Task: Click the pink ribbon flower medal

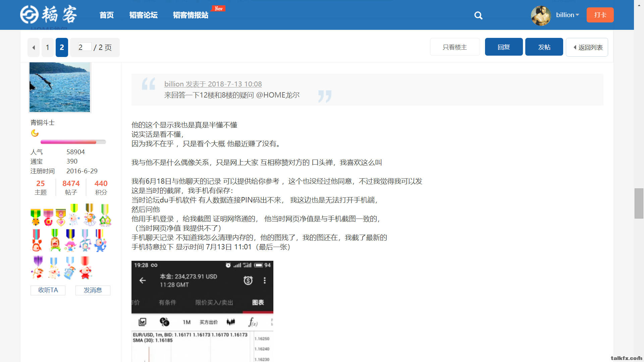Action: [x=48, y=217]
